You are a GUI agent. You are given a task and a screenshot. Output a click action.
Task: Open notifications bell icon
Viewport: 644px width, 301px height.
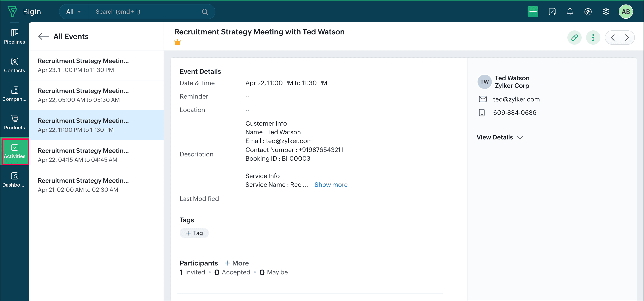570,12
